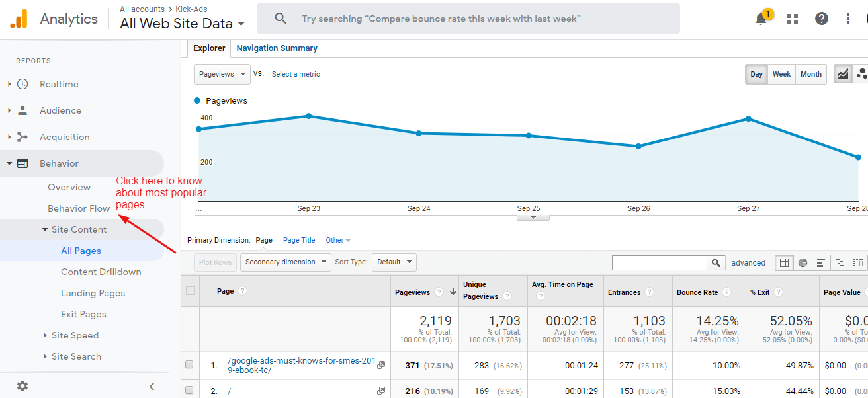Click Select a metric link
868x398 pixels.
296,74
